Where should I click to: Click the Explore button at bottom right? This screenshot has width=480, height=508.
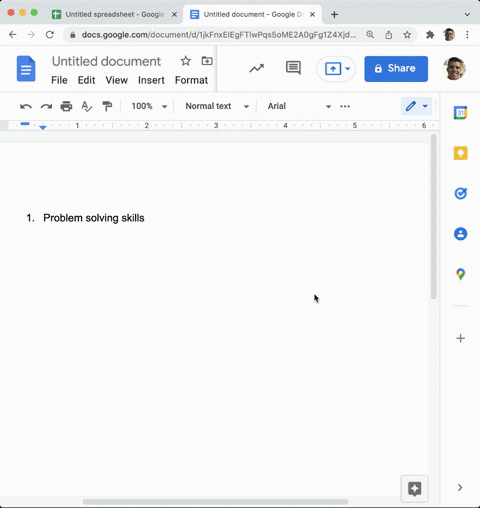point(414,489)
